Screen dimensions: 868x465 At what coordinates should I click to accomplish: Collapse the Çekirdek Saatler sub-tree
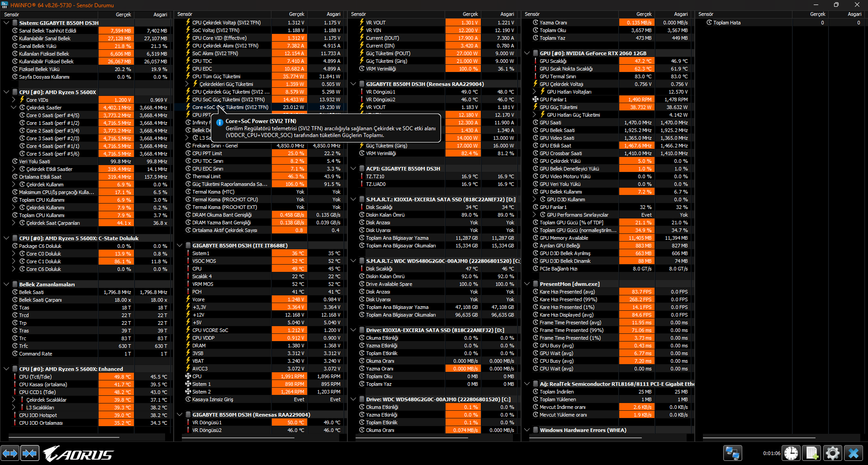14,108
